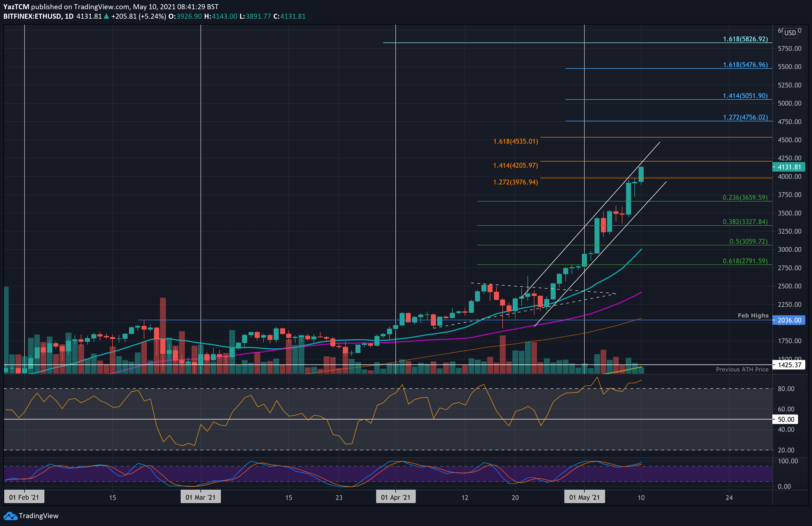Click the 01 May '21 date marker

584,497
